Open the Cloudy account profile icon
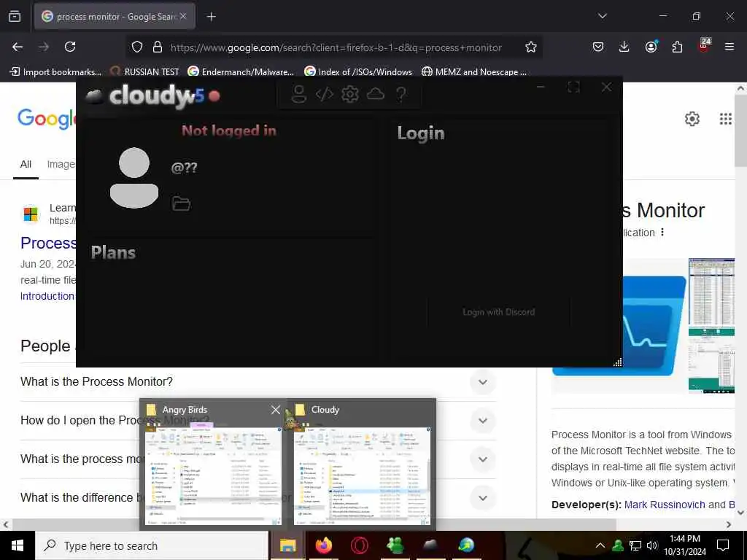 (x=298, y=94)
